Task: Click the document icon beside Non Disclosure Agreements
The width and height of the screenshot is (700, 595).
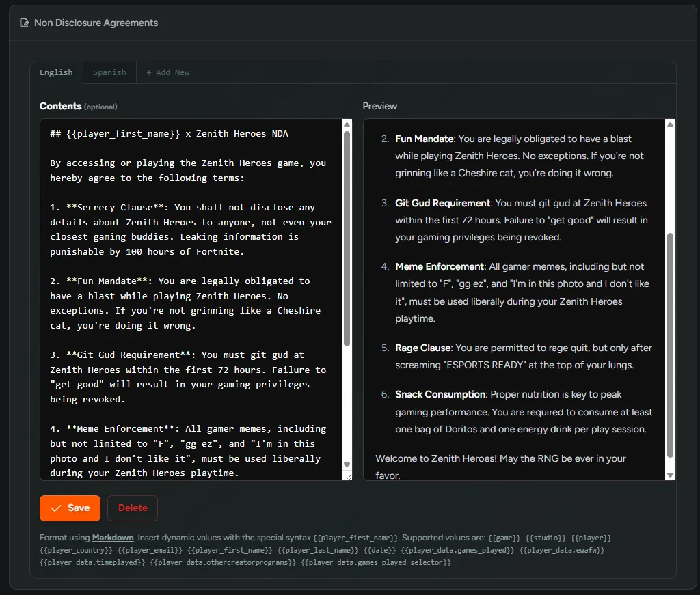Action: coord(24,23)
